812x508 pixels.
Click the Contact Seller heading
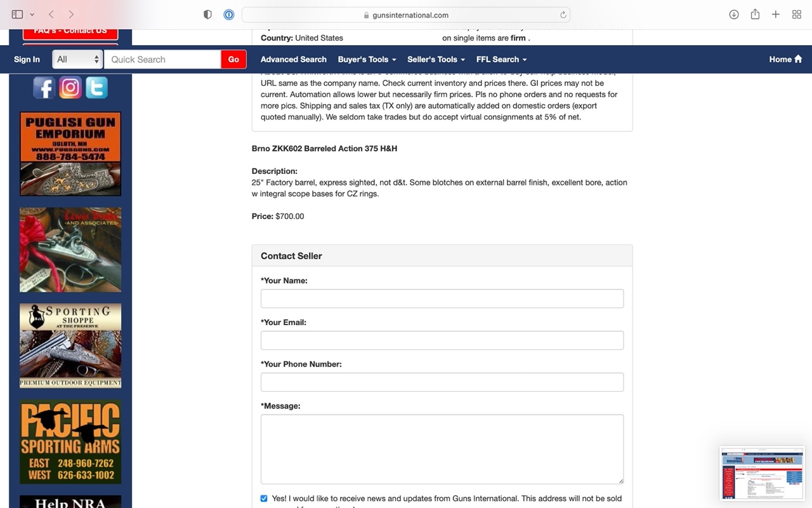click(291, 256)
